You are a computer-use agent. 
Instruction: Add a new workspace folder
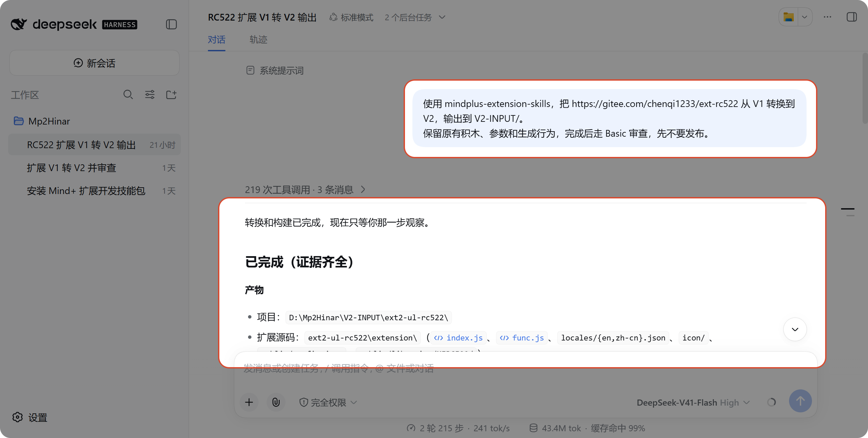[x=171, y=94]
